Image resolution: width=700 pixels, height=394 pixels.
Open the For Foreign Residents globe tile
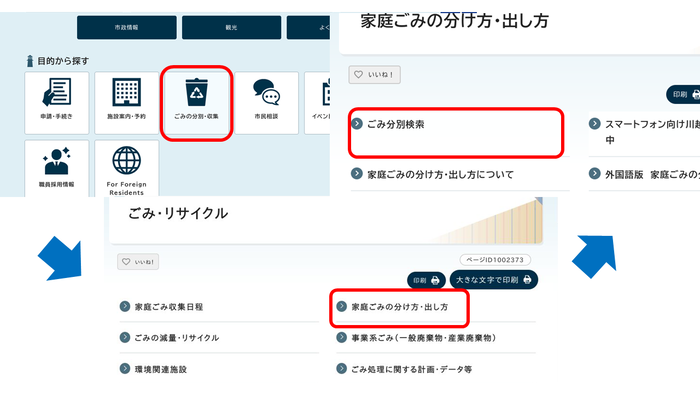(127, 168)
